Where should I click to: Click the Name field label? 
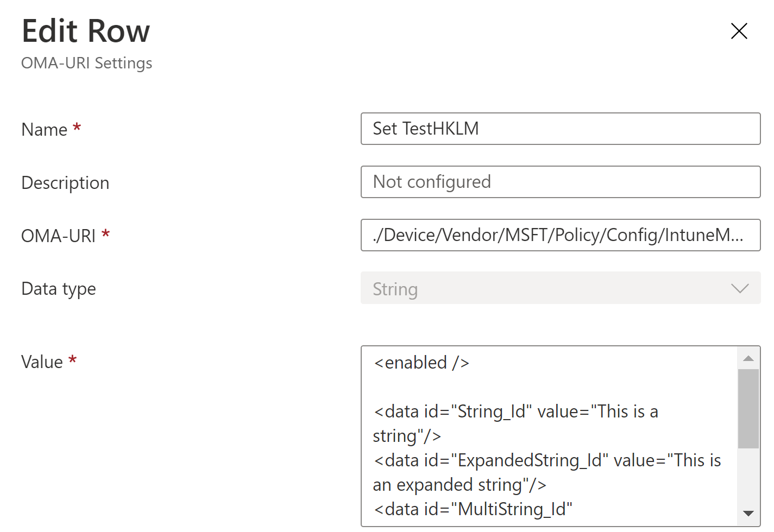[45, 130]
